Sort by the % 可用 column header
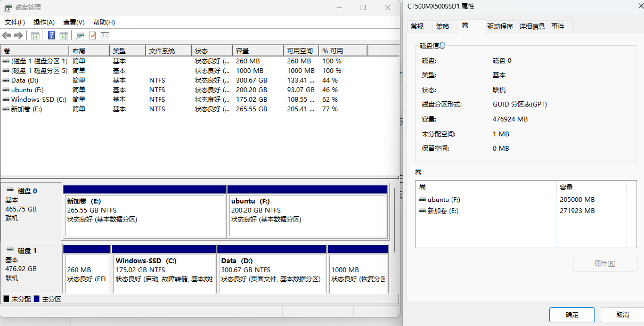 [343, 51]
